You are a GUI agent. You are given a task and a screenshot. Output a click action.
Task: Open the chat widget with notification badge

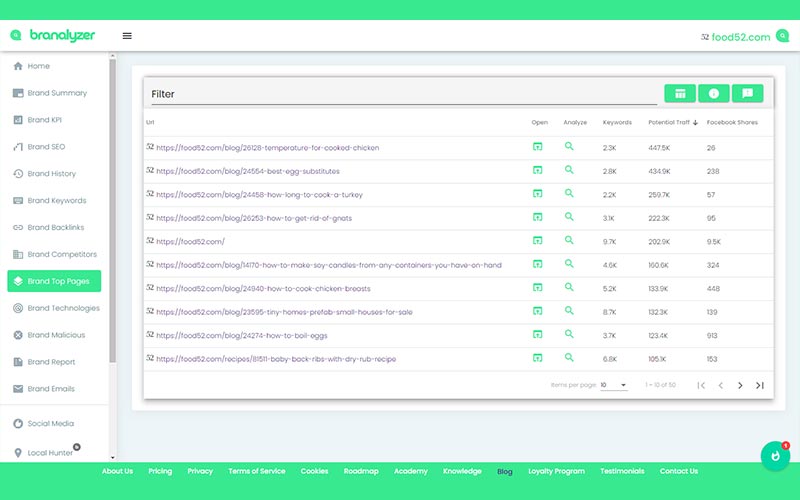coord(775,456)
